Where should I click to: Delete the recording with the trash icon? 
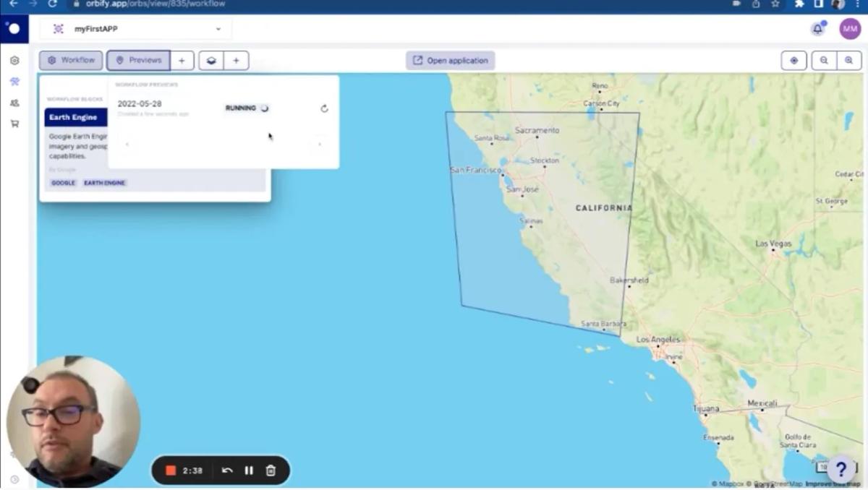point(271,470)
